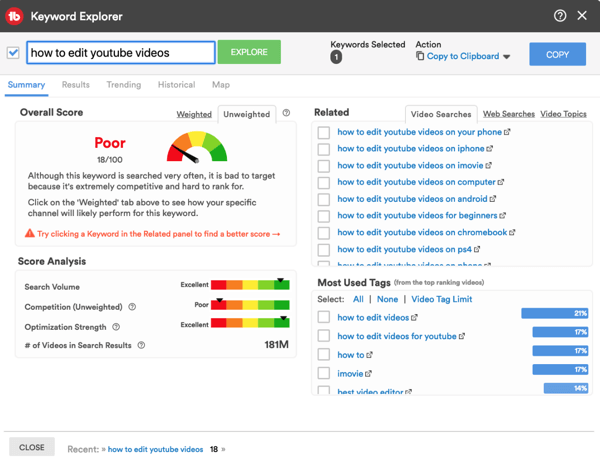The width and height of the screenshot is (600, 462).
Task: Click help icon beside Competition (Unweighted)
Action: (x=132, y=307)
